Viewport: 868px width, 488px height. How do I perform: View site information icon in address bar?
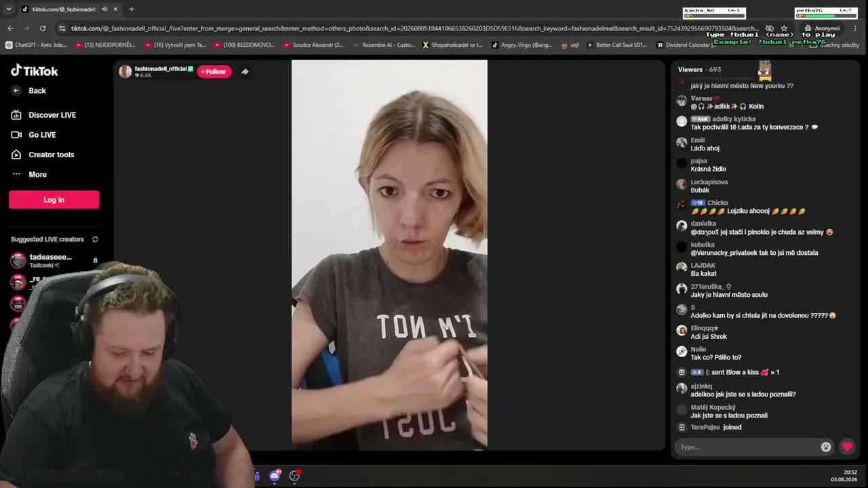pos(62,28)
